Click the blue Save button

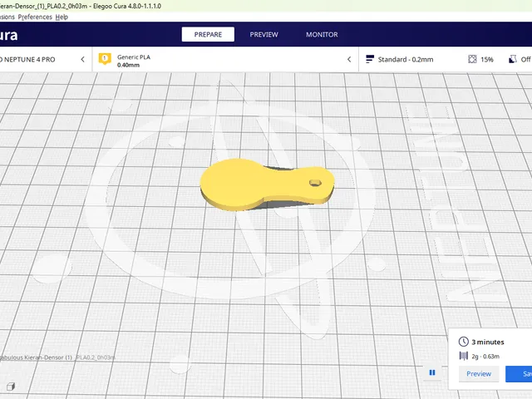pos(519,373)
